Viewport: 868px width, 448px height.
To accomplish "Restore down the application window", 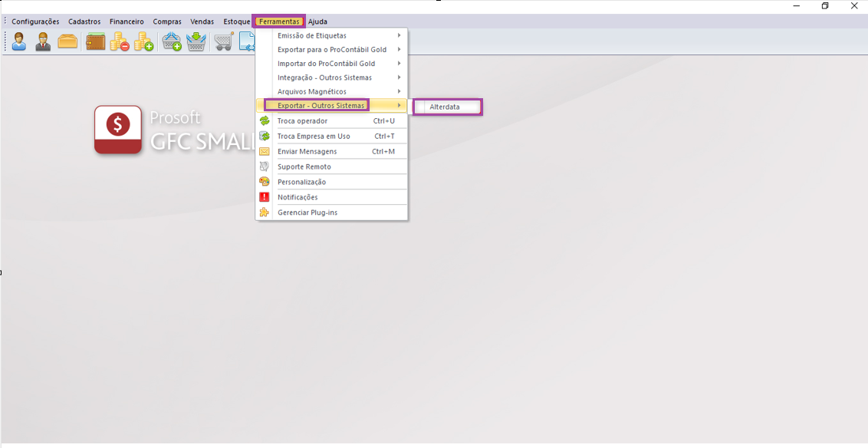I will coord(825,6).
